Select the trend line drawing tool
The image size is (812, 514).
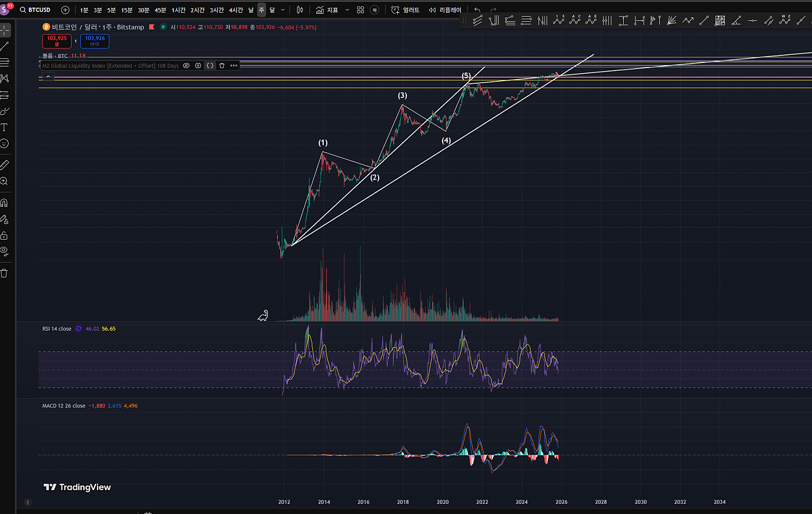(x=5, y=46)
